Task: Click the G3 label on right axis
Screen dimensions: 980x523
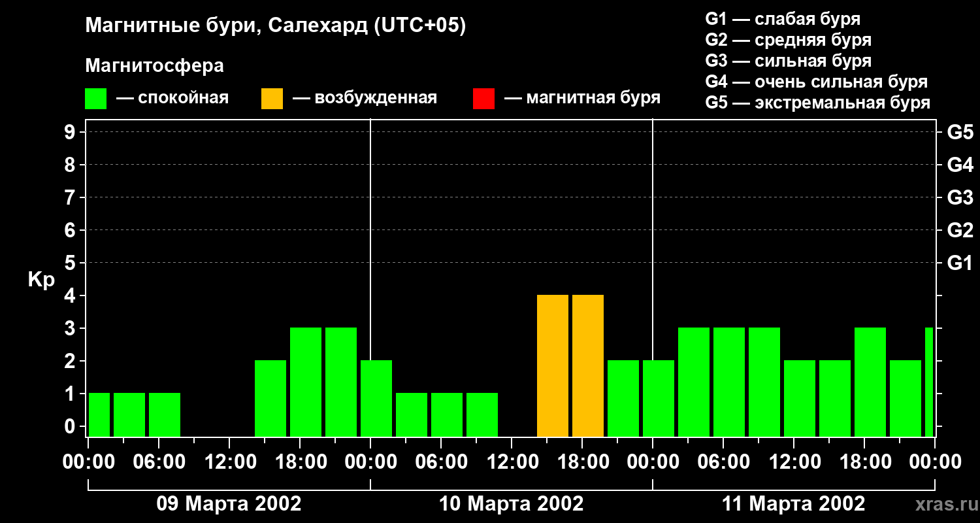Action: click(x=960, y=197)
